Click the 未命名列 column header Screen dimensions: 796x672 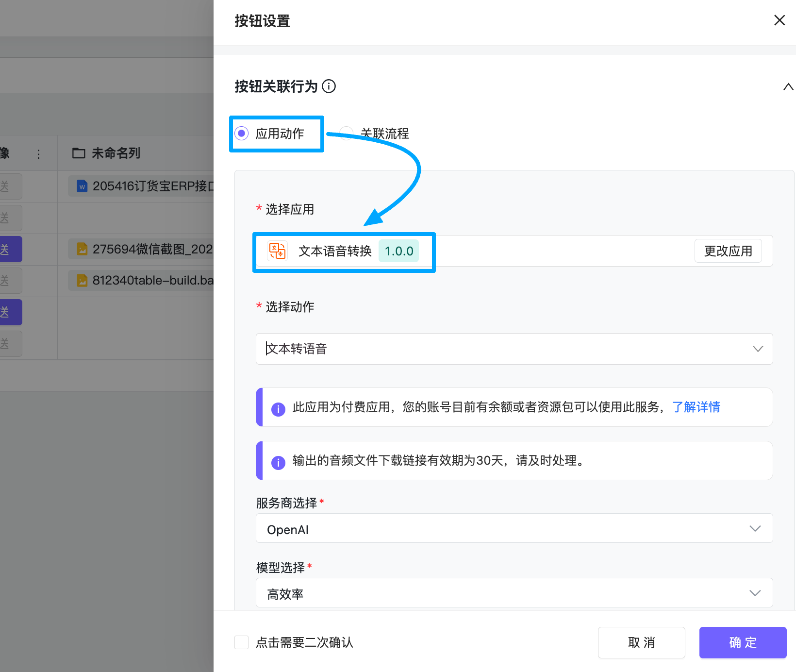point(136,153)
